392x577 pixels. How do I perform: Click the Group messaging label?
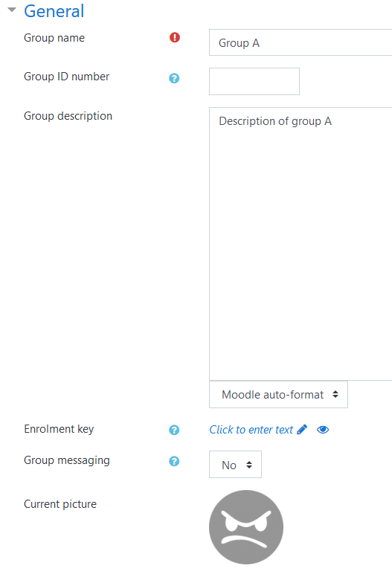click(67, 460)
